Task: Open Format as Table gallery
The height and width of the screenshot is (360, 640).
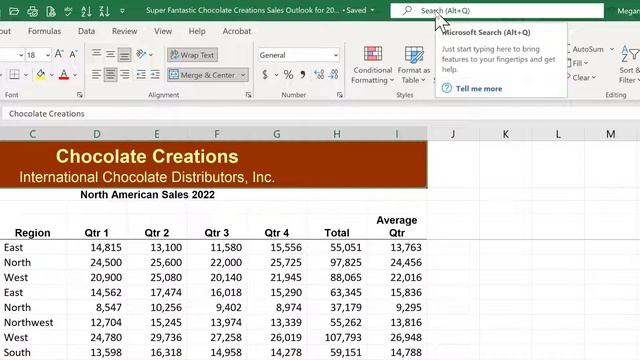Action: click(x=413, y=65)
